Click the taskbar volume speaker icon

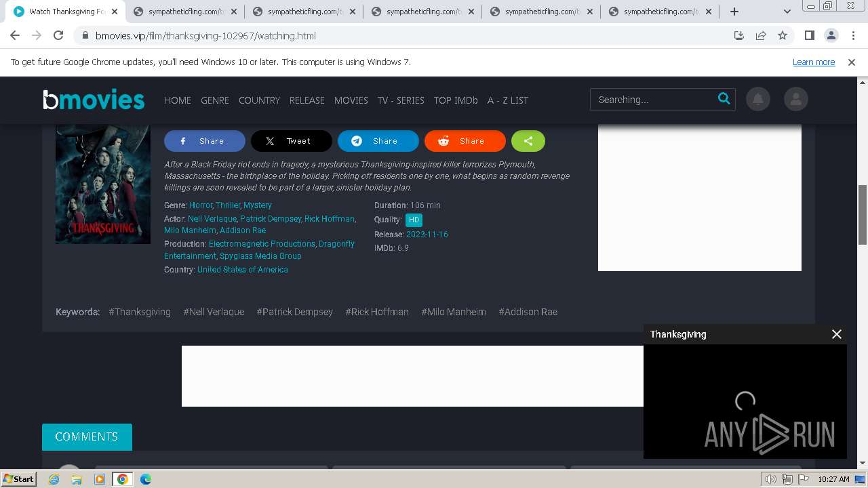[771, 479]
